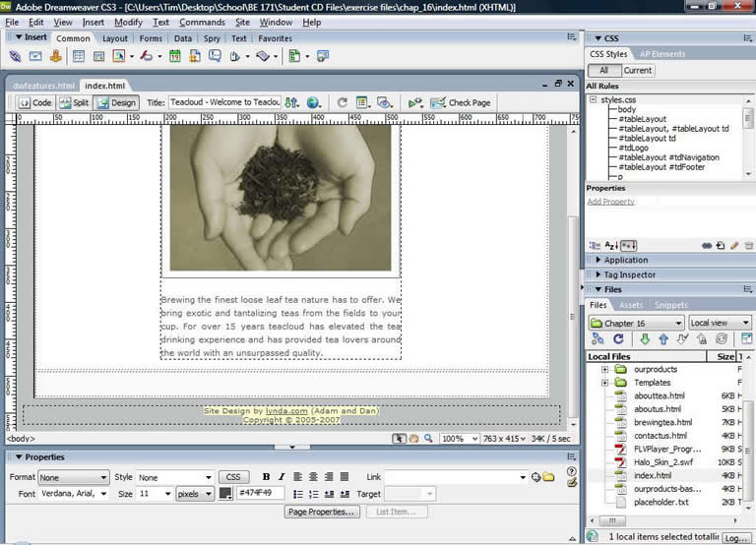Click the Title text field
Image resolution: width=756 pixels, height=545 pixels.
[224, 102]
